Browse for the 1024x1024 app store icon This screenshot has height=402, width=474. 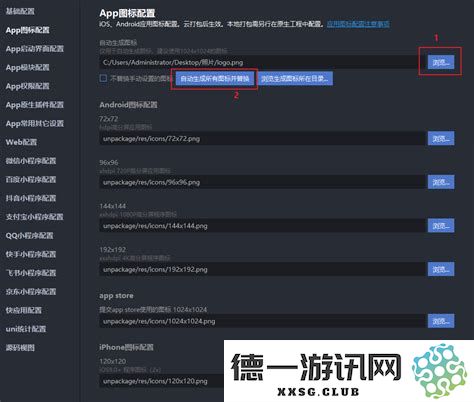[x=441, y=321]
